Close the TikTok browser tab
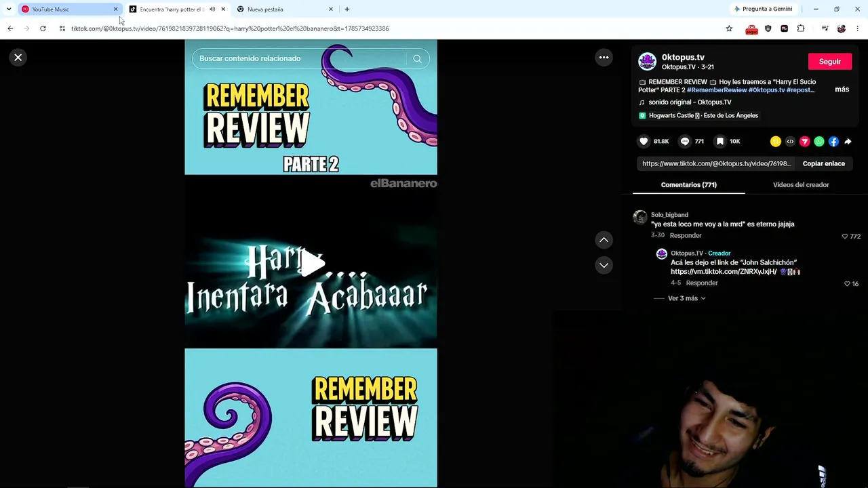Viewport: 868px width, 488px height. pos(223,9)
